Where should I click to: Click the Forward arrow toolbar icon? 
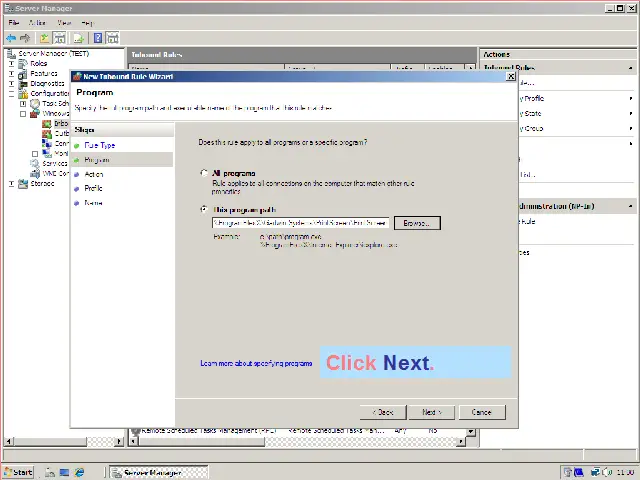24,38
